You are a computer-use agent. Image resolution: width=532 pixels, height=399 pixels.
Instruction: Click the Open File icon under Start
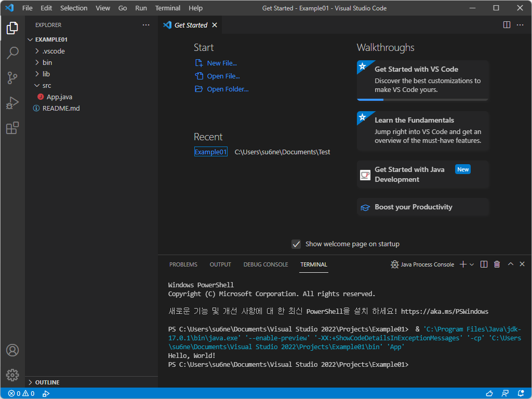[x=199, y=76]
